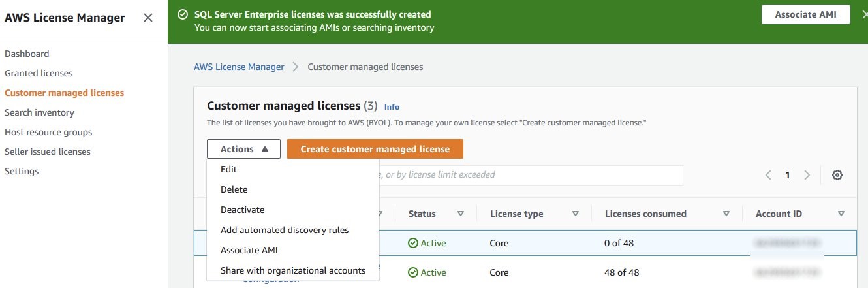This screenshot has width=868, height=288.
Task: Click the Licenses consumed column header
Action: pos(645,214)
